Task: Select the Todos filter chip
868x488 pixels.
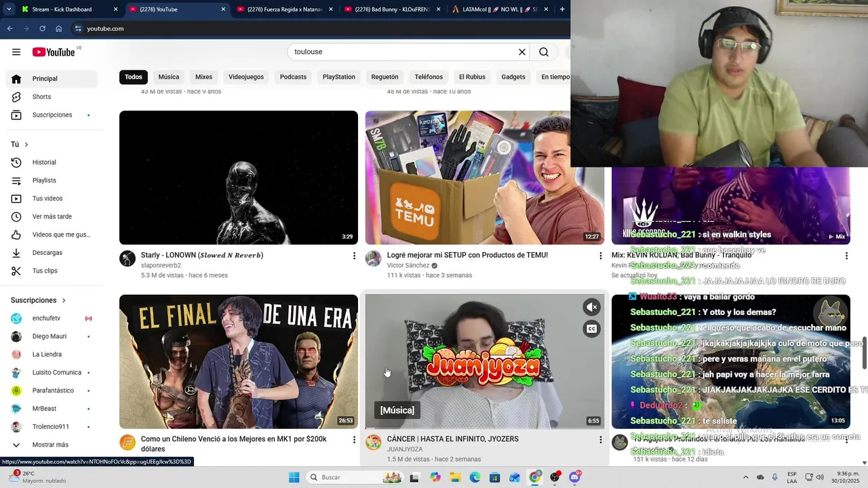Action: click(134, 77)
